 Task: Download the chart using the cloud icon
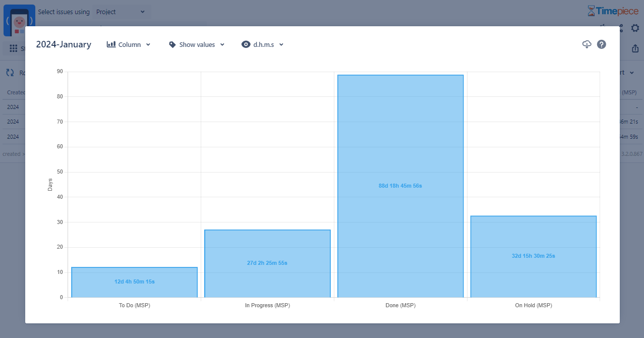tap(587, 44)
